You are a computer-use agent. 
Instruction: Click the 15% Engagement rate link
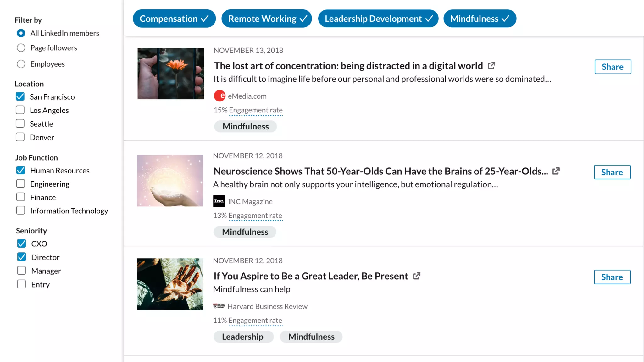(256, 110)
